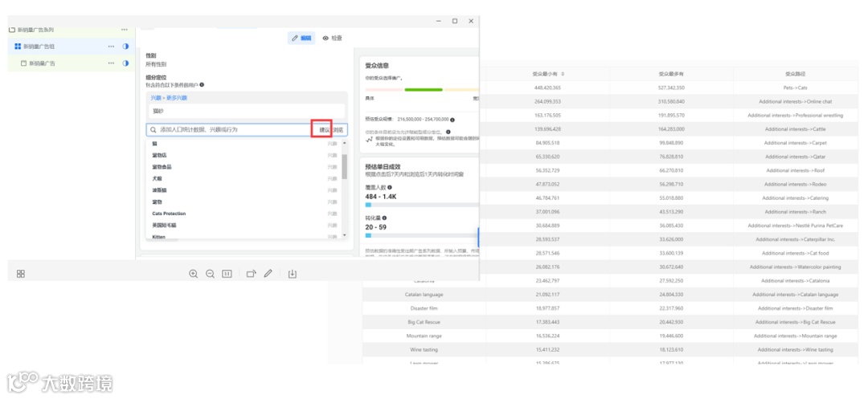Click the 20 - 59 conversions estimate
868x399 pixels.
coord(376,227)
